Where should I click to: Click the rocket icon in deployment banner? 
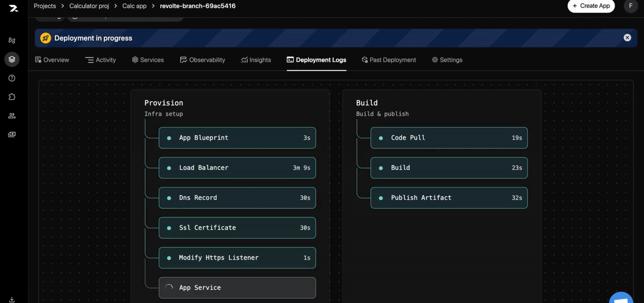click(45, 38)
